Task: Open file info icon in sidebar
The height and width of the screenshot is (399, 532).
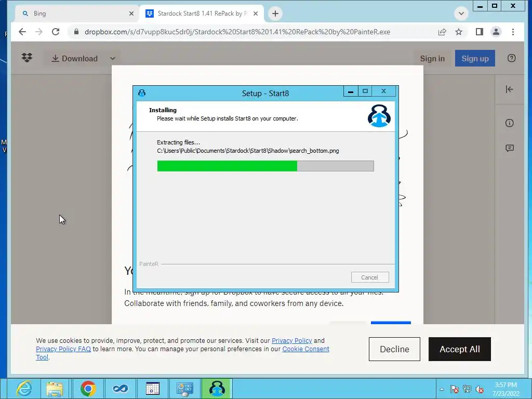Action: pyautogui.click(x=509, y=123)
